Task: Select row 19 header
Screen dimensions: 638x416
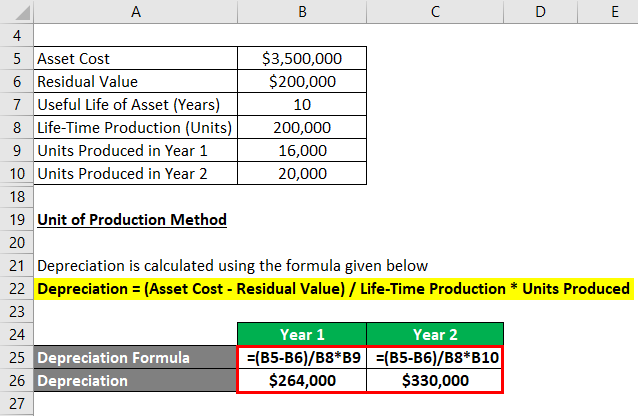Action: [17, 220]
